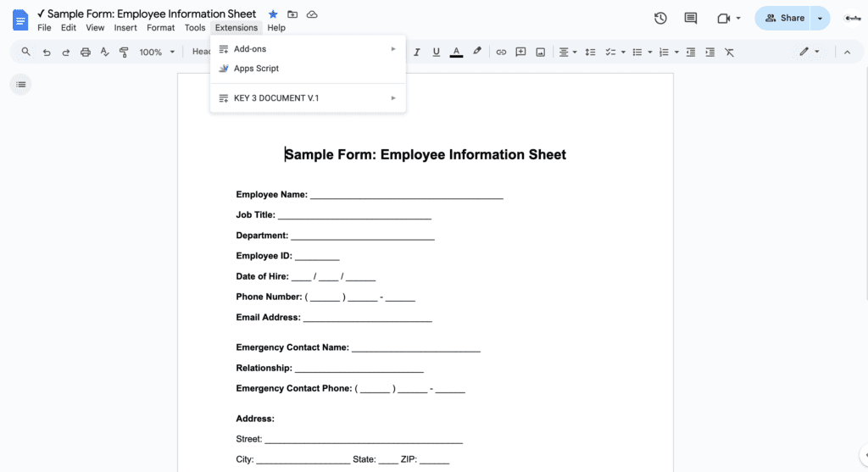Open the View menu

[95, 28]
